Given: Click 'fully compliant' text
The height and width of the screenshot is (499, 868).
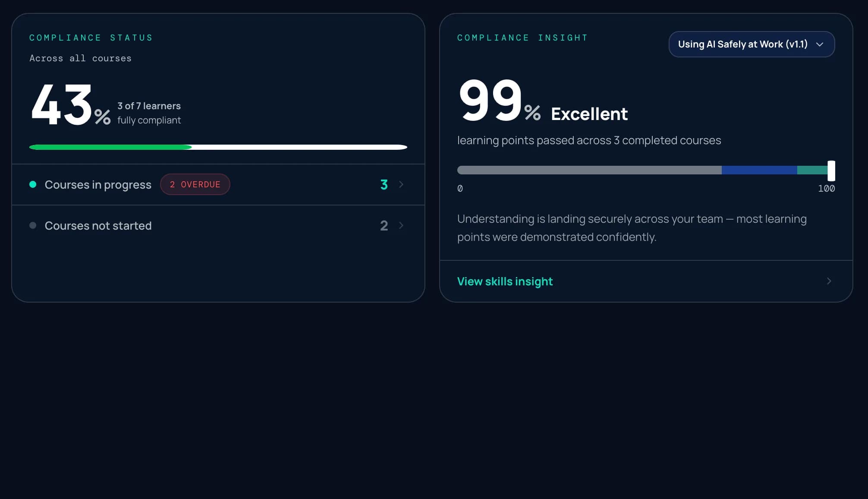Looking at the screenshot, I should [x=149, y=120].
